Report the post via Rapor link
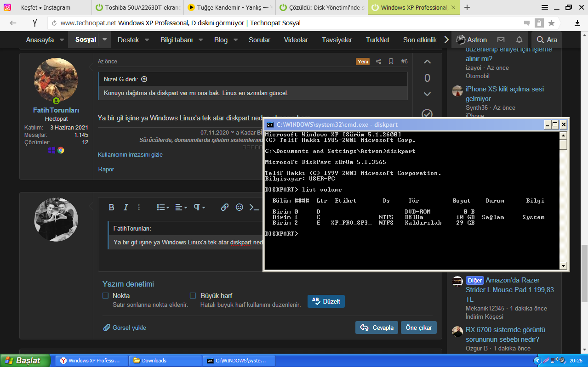Screen dimensions: 588x367 (106, 169)
